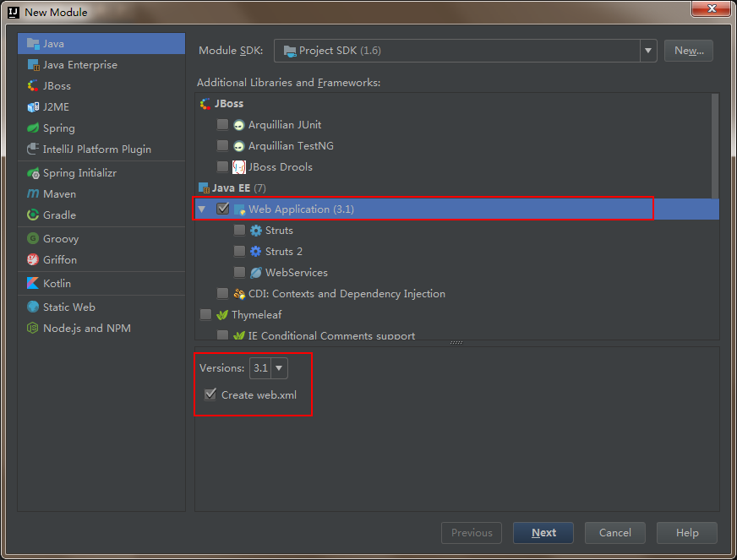Click the J2ME module icon
Image resolution: width=737 pixels, height=560 pixels.
33,107
